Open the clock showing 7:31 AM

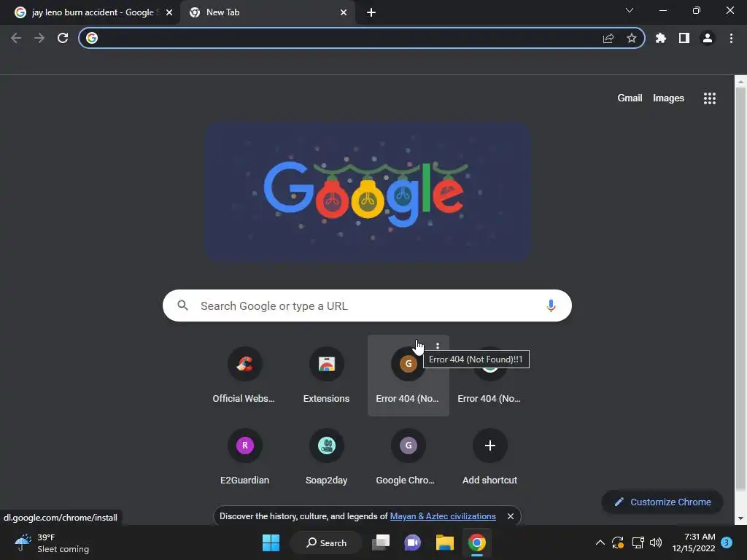[694, 542]
